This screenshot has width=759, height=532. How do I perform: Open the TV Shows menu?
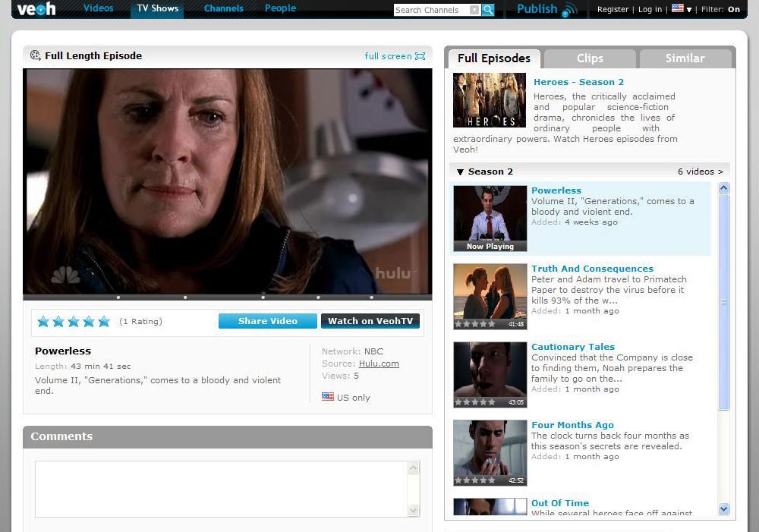pos(157,8)
